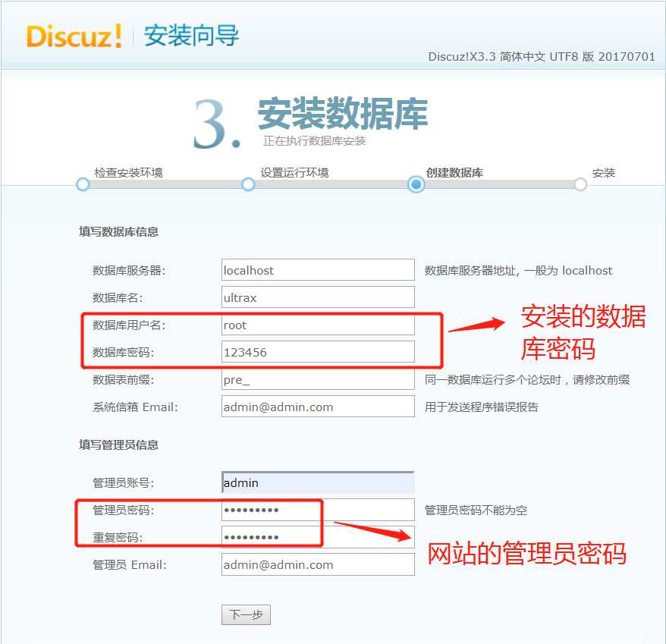Screen dimensions: 666x644
Task: Click the 数据表前缀 field containing pre_
Action: click(x=318, y=379)
